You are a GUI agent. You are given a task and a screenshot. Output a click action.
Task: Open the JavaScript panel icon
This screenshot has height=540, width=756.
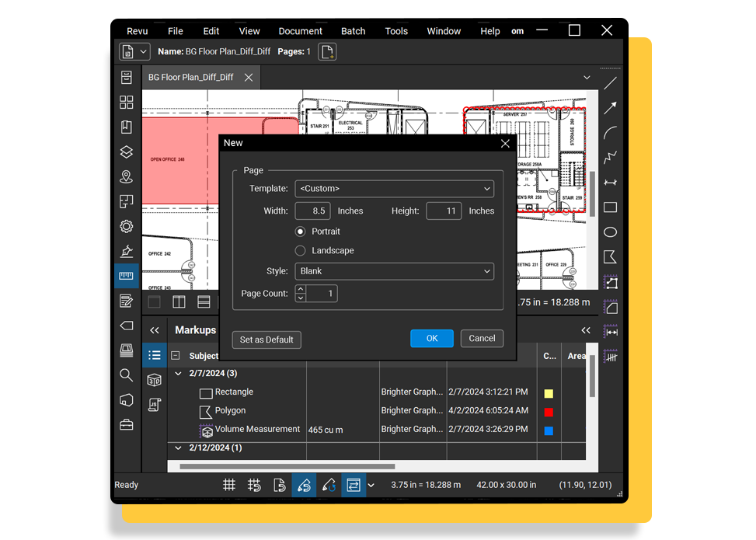tap(155, 405)
